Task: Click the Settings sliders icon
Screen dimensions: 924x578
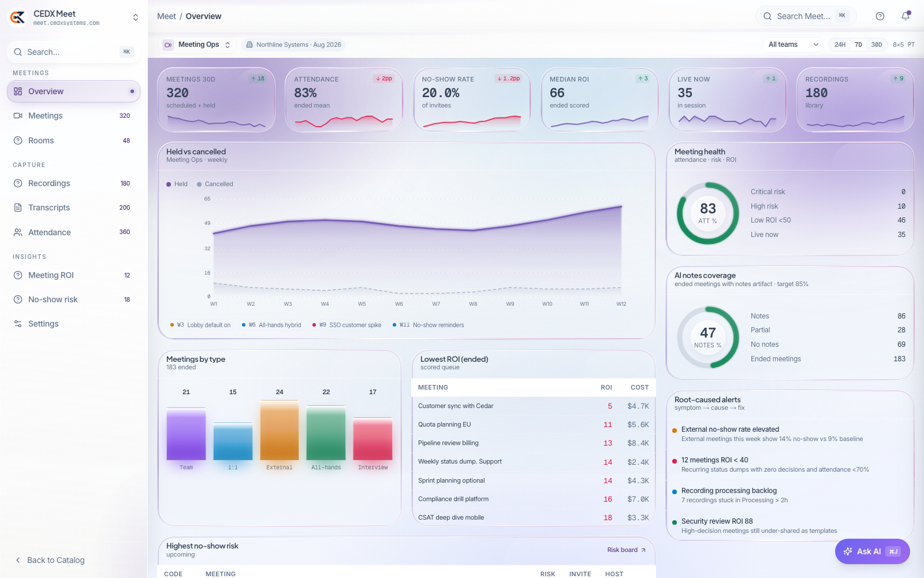Action: tap(18, 324)
